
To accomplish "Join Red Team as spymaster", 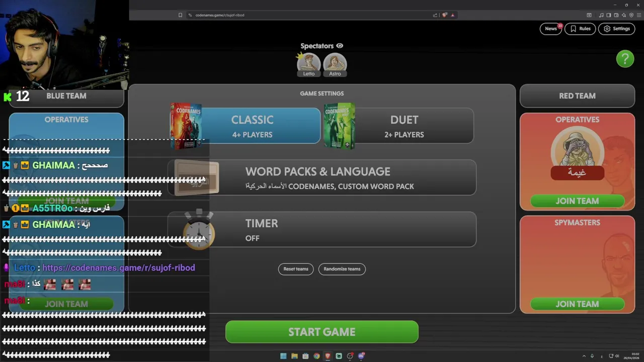I will tap(577, 304).
